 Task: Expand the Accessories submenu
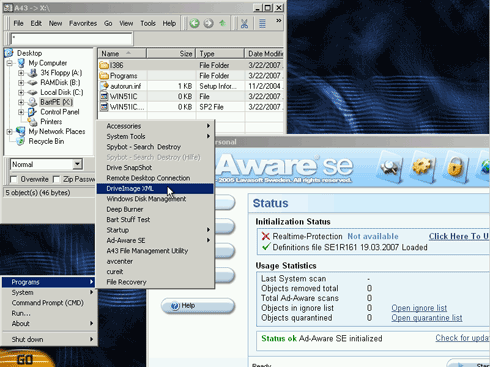click(x=155, y=126)
